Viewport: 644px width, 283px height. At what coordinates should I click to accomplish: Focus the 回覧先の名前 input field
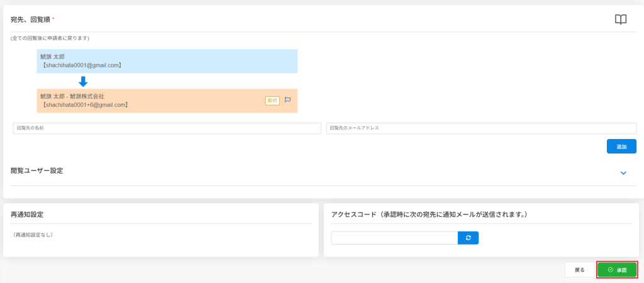(167, 128)
